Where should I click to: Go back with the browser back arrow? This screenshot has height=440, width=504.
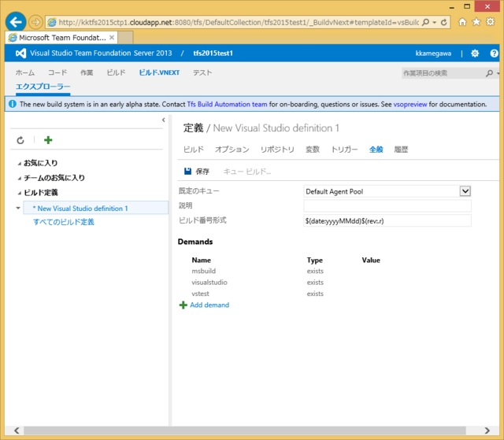point(16,22)
